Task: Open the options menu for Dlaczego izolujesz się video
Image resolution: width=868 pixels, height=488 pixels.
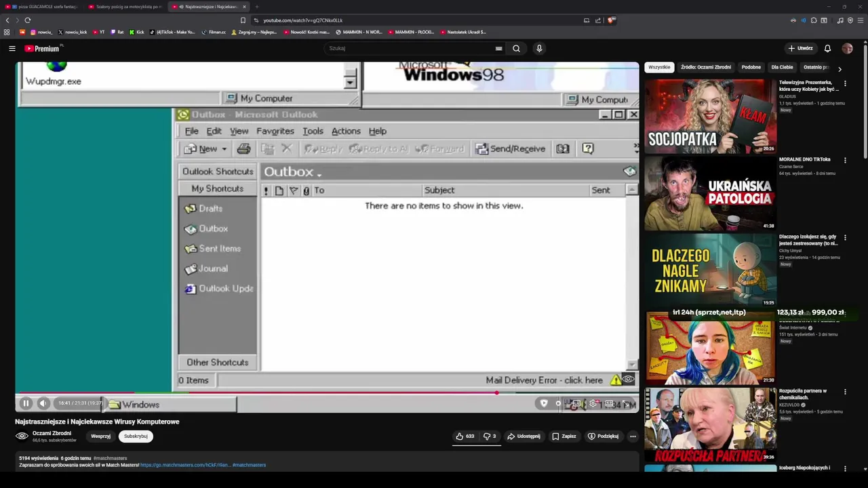Action: tap(845, 238)
